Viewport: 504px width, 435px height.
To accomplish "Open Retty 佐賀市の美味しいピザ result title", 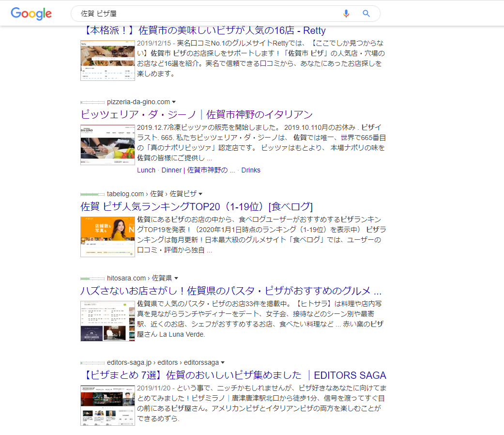I will pyautogui.click(x=203, y=30).
